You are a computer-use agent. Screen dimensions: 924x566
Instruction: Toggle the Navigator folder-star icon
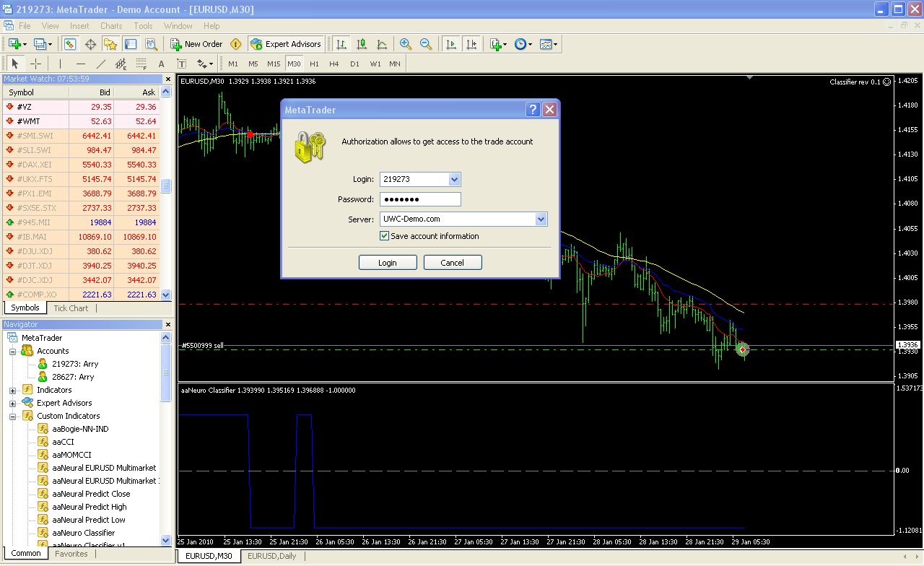110,44
